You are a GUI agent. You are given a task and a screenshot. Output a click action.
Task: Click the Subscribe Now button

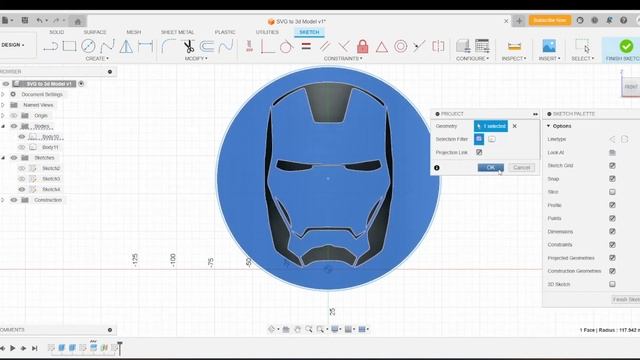pos(550,20)
